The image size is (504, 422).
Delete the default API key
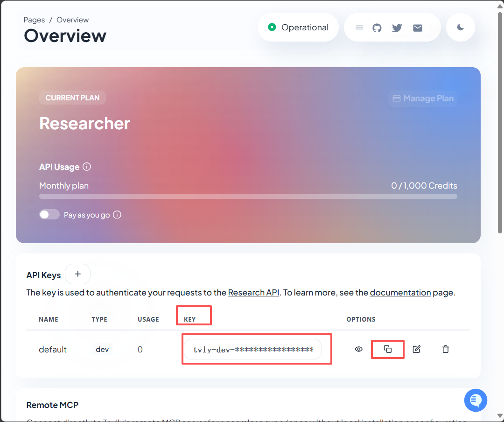click(446, 349)
